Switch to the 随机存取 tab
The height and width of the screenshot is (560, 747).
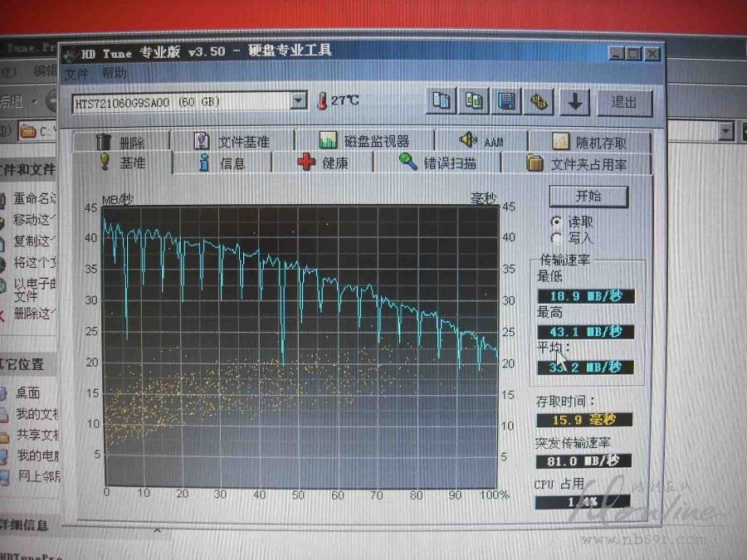coord(590,142)
